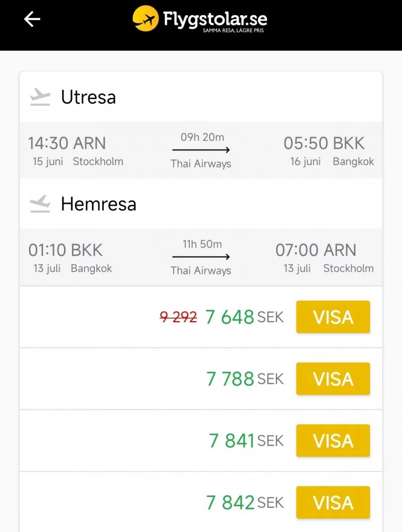Tap the Utresa departing plane icon

[40, 97]
